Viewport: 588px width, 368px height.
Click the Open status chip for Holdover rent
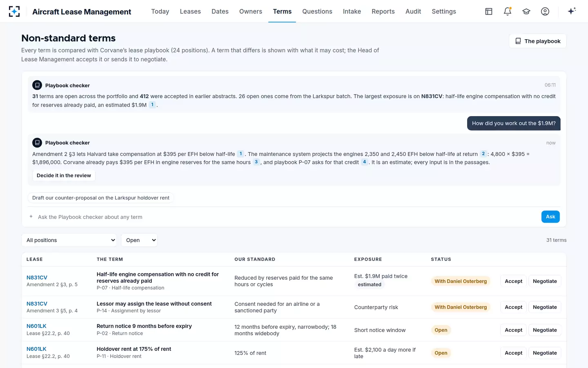tap(441, 353)
